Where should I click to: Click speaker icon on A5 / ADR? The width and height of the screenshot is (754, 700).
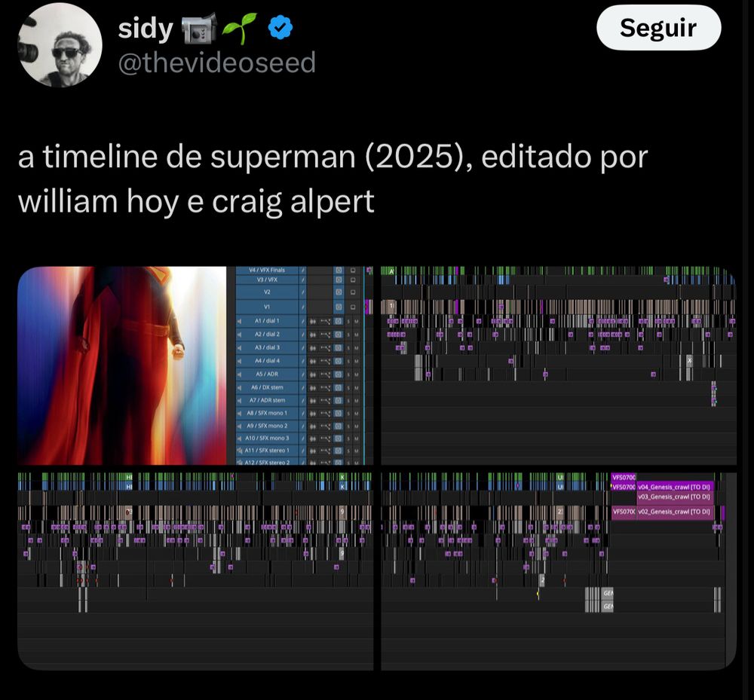tap(239, 374)
